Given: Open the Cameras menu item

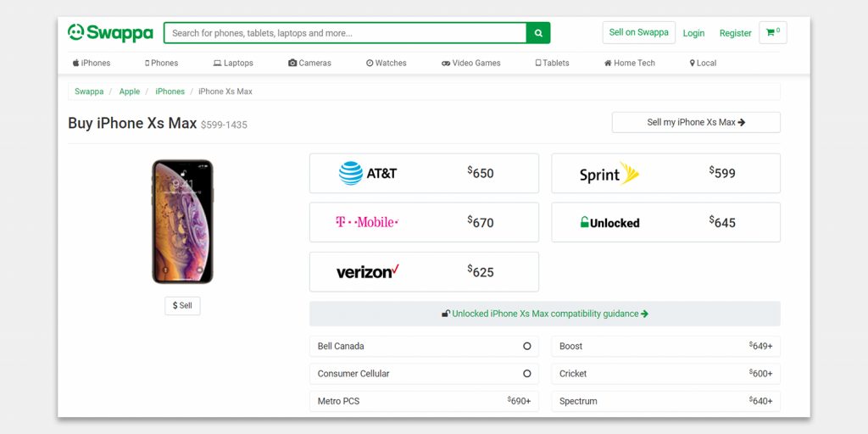Looking at the screenshot, I should [x=309, y=63].
